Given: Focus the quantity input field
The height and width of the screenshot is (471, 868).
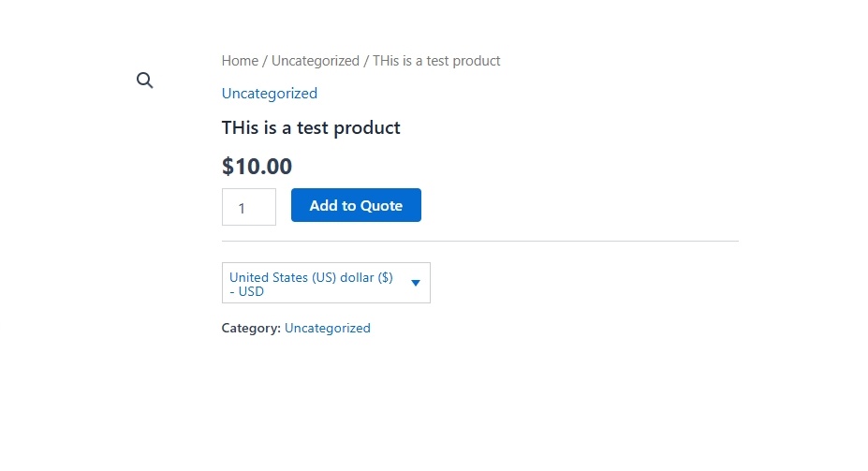Looking at the screenshot, I should (249, 207).
